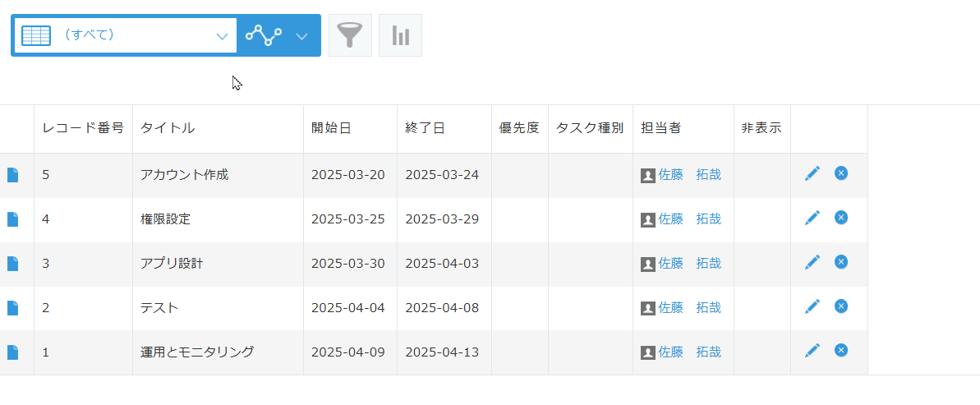This screenshot has height=405, width=980.
Task: Click the 開始日 column header
Action: [331, 129]
